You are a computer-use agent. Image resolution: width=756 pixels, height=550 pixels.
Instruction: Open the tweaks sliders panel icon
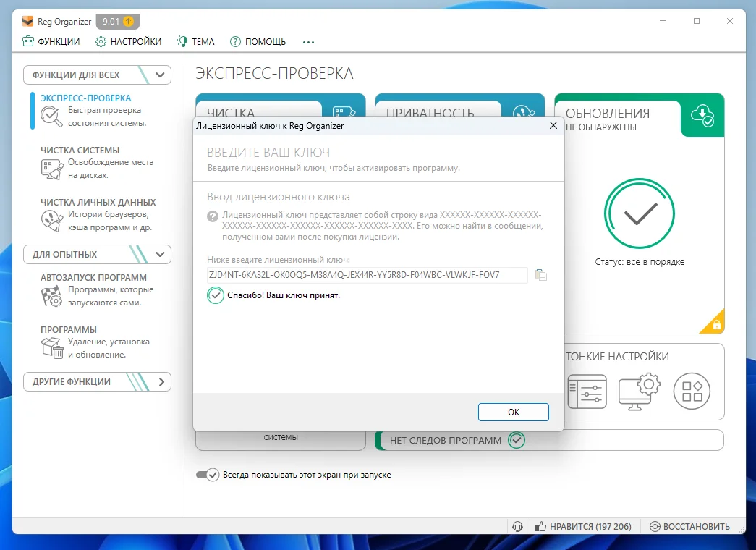[x=587, y=392]
